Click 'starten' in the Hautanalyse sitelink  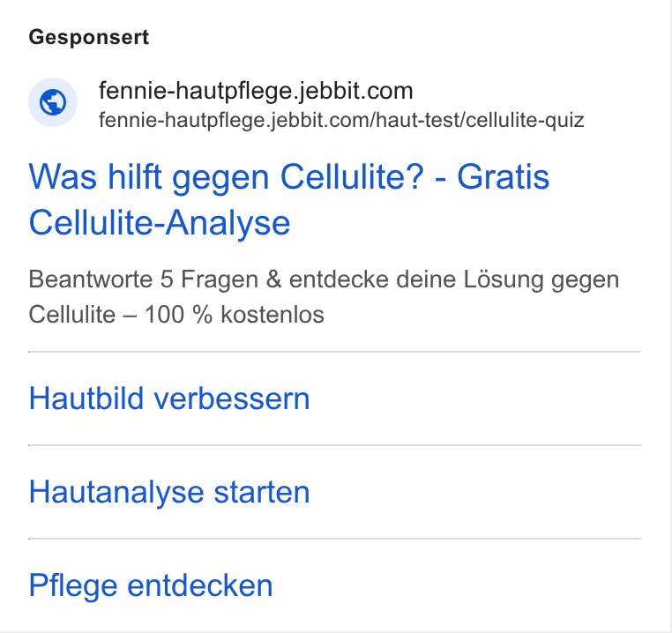[261, 492]
